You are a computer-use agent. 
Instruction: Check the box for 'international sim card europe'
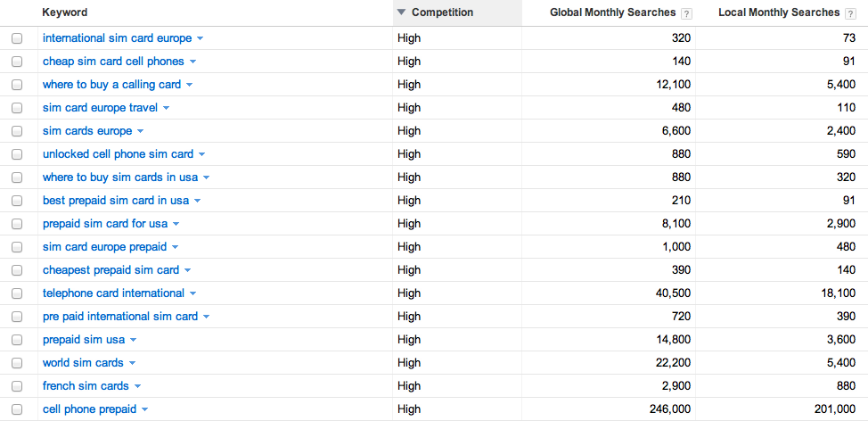pos(17,39)
